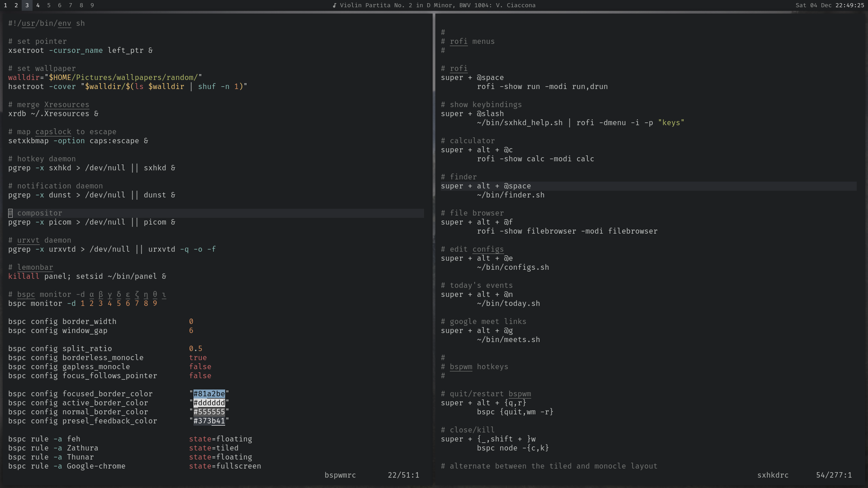Click the date and clock in top bar
The height and width of the screenshot is (488, 868).
coord(830,5)
